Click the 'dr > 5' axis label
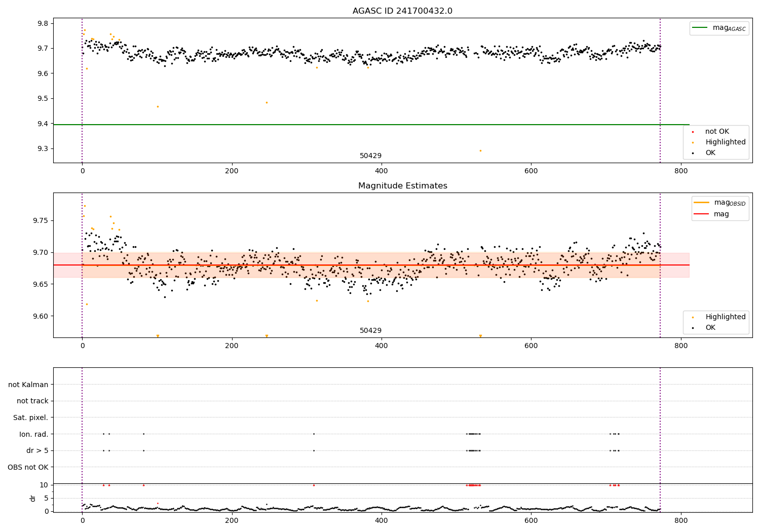The image size is (760, 532). pos(37,450)
